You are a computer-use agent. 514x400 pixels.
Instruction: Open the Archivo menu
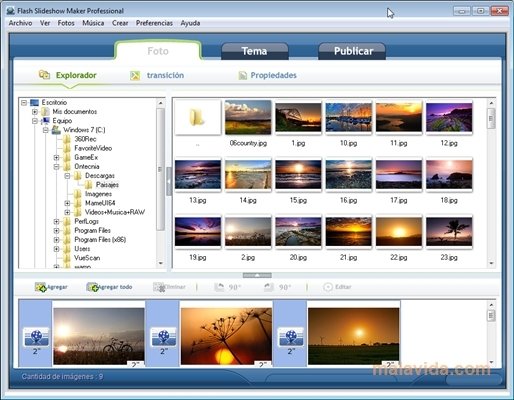pyautogui.click(x=20, y=23)
